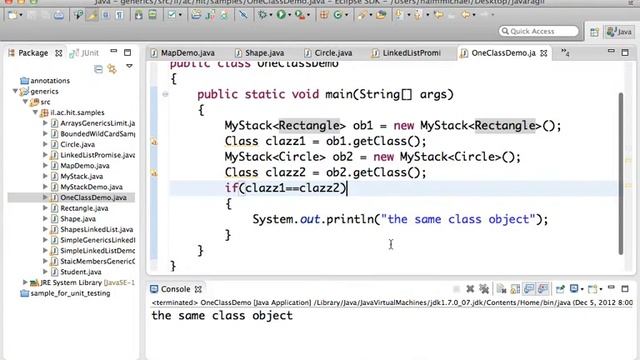Click the Previous Annotation toolbar icon
Image resolution: width=640 pixels, height=360 pixels.
point(418,15)
